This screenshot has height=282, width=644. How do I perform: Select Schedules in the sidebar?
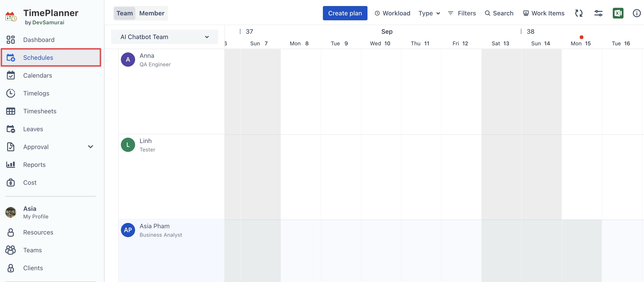tap(38, 58)
